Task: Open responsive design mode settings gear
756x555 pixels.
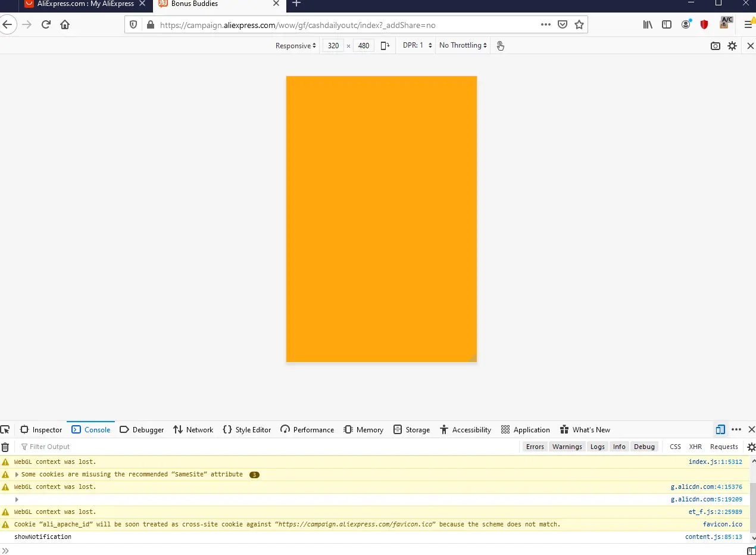Action: click(732, 46)
